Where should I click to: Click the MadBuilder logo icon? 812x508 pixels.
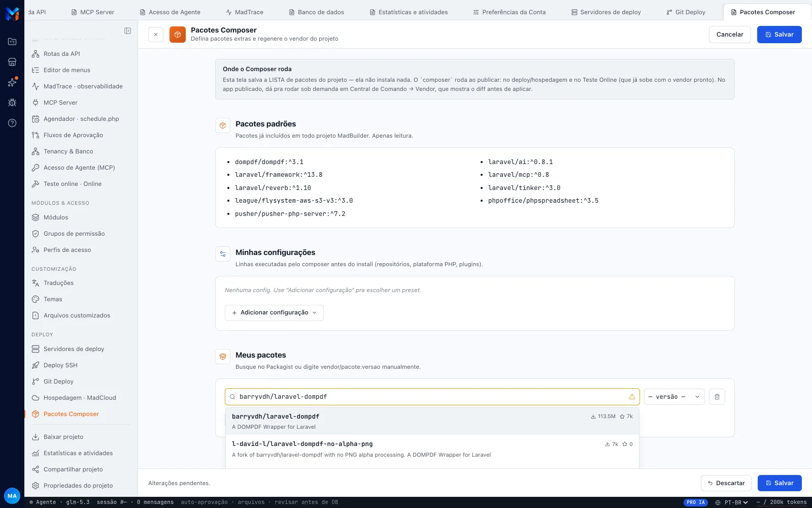pos(12,14)
